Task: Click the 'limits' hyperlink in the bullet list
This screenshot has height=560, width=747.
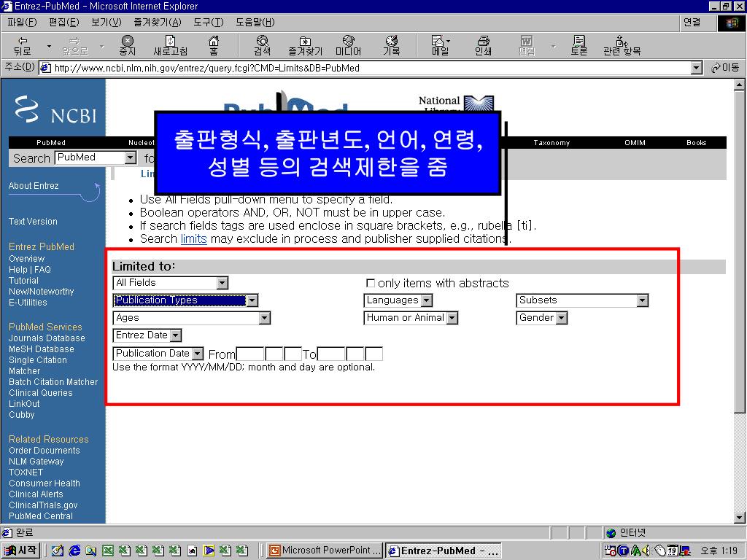Action: pos(193,238)
